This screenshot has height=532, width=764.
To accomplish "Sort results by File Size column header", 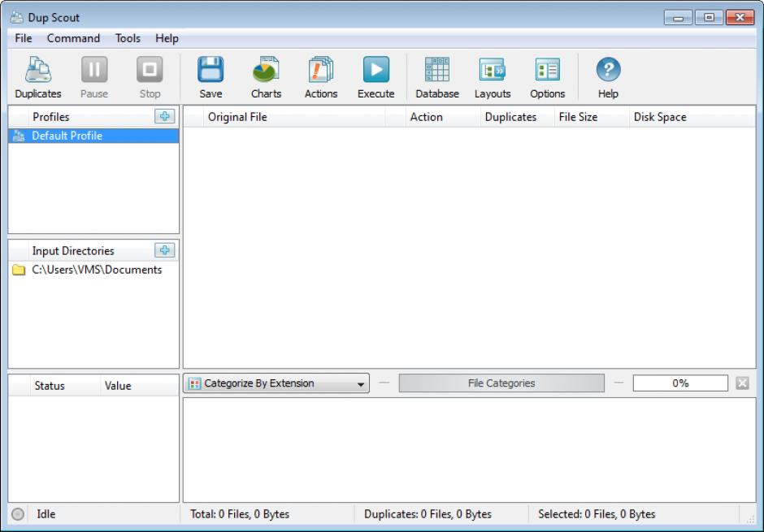I will pos(578,117).
